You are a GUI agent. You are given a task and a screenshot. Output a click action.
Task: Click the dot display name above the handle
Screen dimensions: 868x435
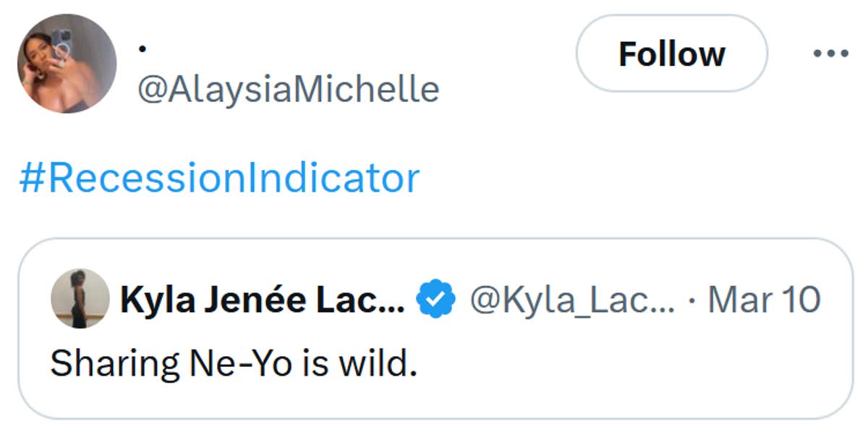(142, 49)
